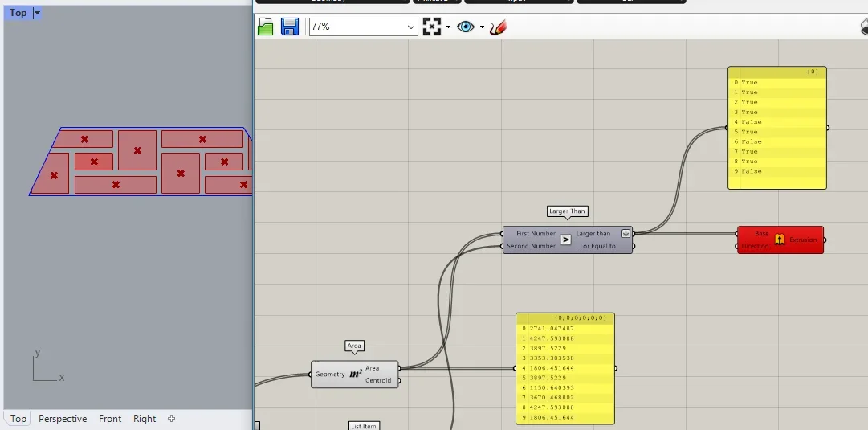Switch to the Top viewport tab
This screenshot has width=868, height=430.
[18, 419]
